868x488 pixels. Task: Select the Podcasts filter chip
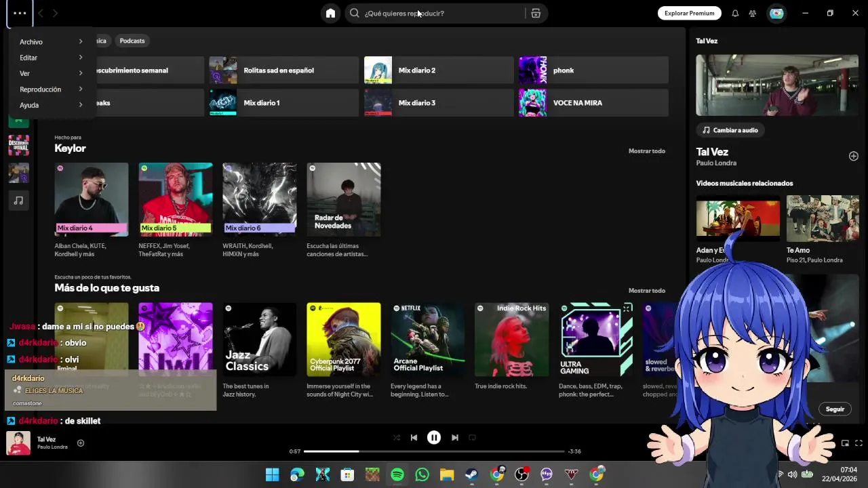click(132, 41)
